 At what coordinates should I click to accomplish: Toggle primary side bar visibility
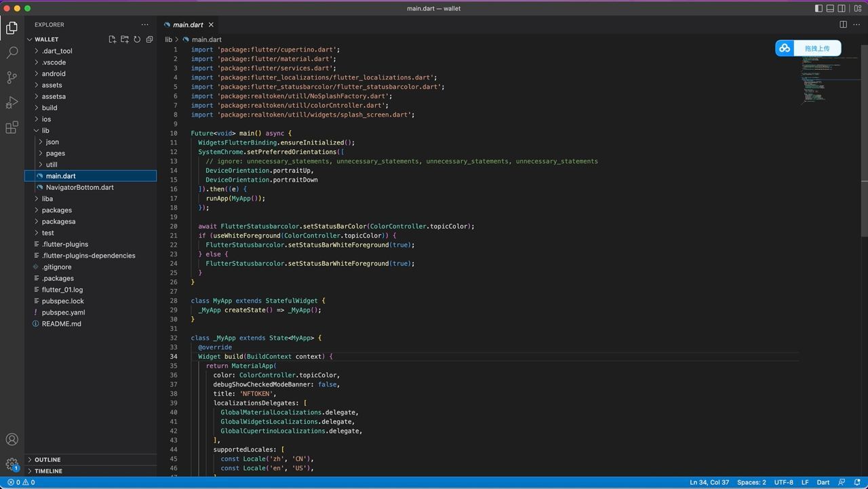pos(819,8)
